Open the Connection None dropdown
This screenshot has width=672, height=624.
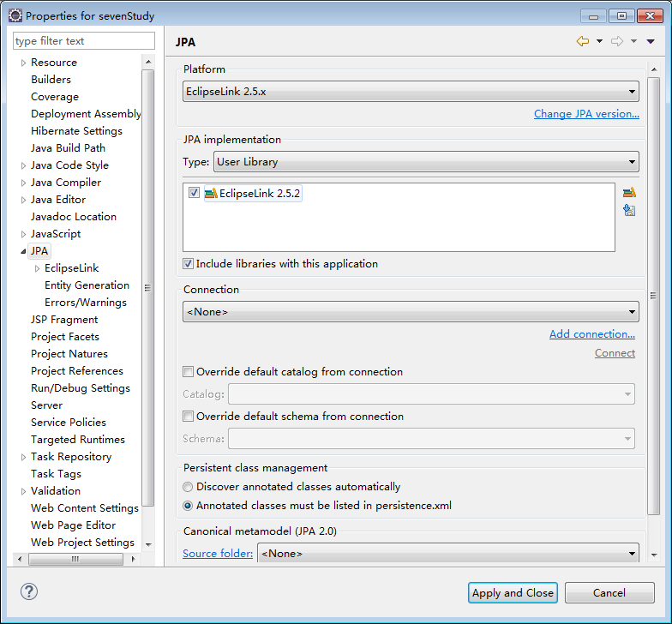411,312
